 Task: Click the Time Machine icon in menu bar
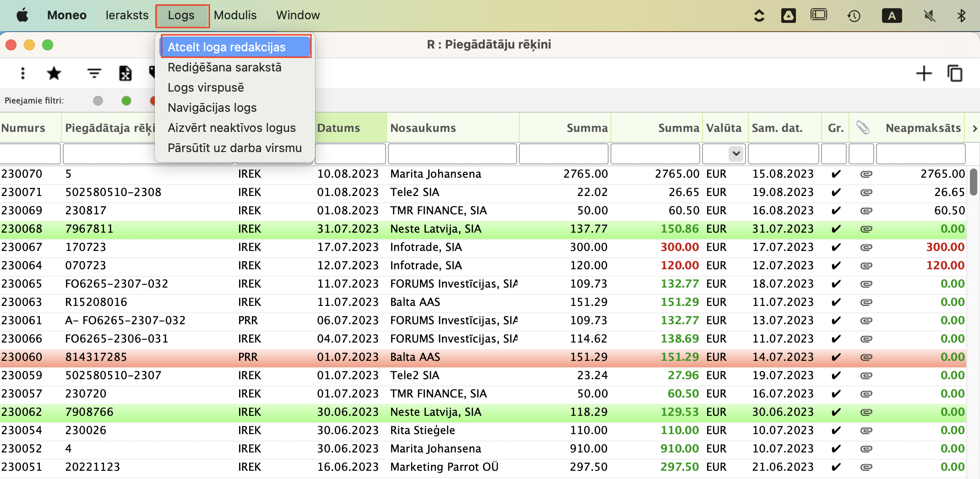point(854,16)
